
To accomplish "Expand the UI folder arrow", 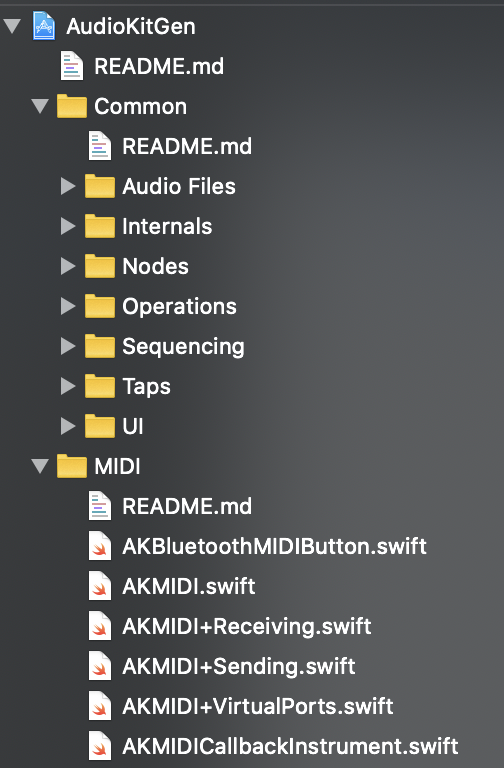I will (x=68, y=426).
